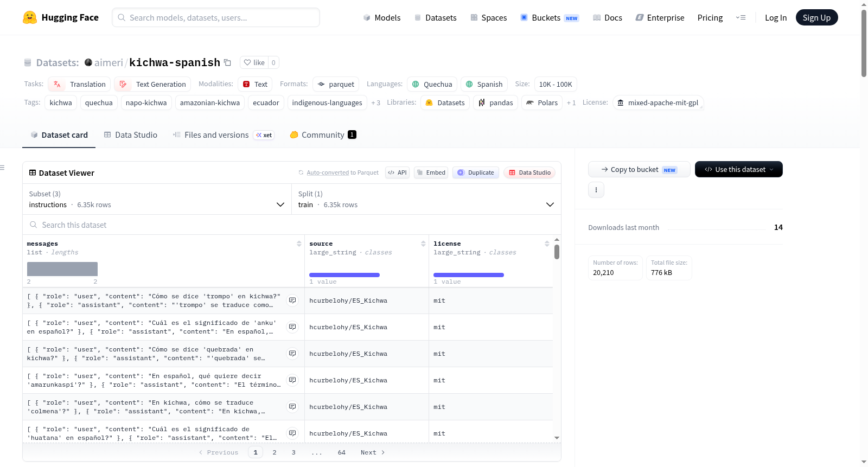868x467 pixels.
Task: Click the dataset viewer vertical scrollbar thumb
Action: [x=557, y=252]
